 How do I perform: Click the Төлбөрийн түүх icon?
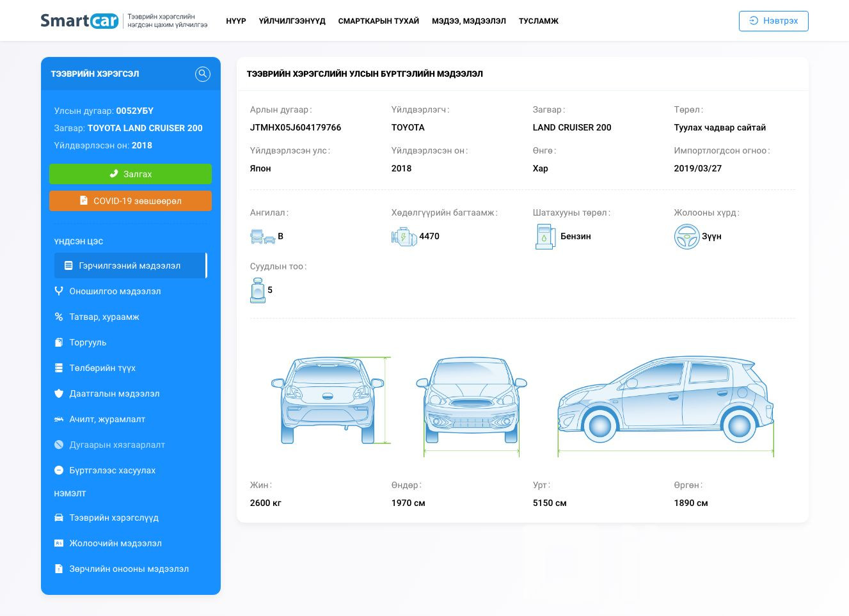click(59, 368)
